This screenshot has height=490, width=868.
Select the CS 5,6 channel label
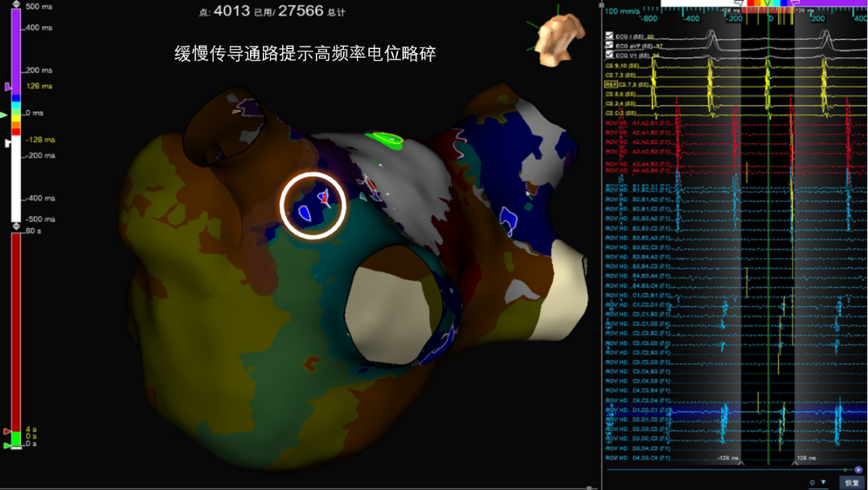pyautogui.click(x=620, y=94)
